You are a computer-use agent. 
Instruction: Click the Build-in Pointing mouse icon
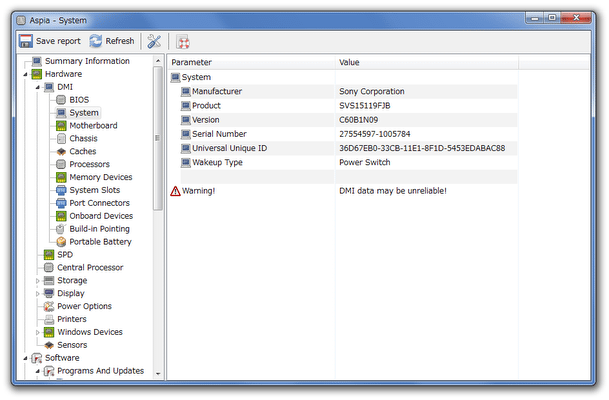pos(61,229)
